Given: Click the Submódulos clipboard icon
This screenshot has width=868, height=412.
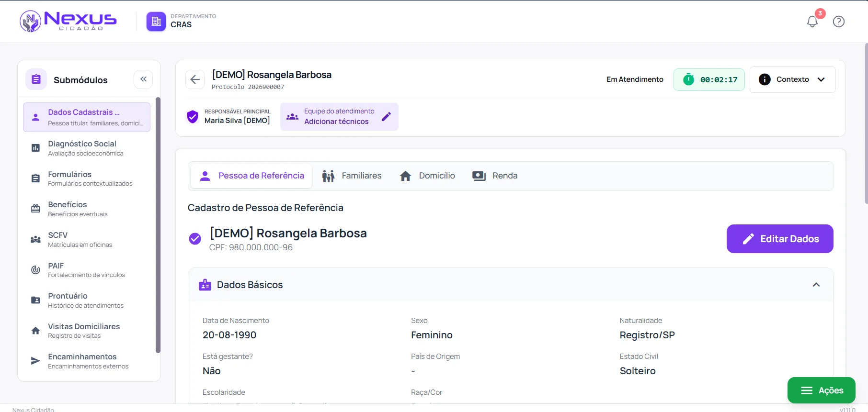Looking at the screenshot, I should [x=36, y=79].
